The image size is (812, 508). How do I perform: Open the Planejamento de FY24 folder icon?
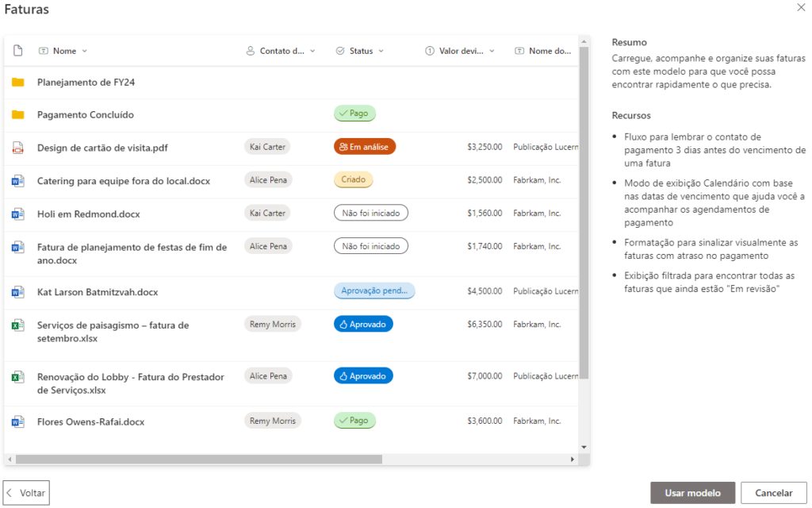pyautogui.click(x=18, y=81)
